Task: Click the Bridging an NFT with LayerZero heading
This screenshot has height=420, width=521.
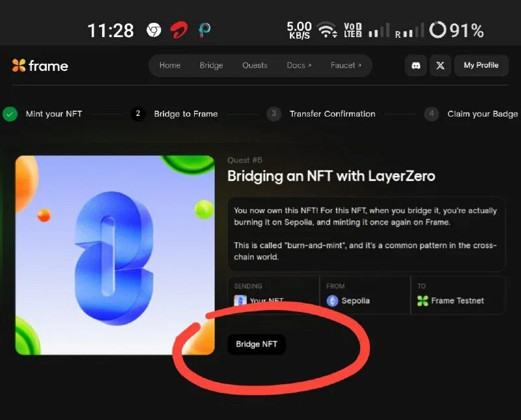Action: pyautogui.click(x=331, y=176)
